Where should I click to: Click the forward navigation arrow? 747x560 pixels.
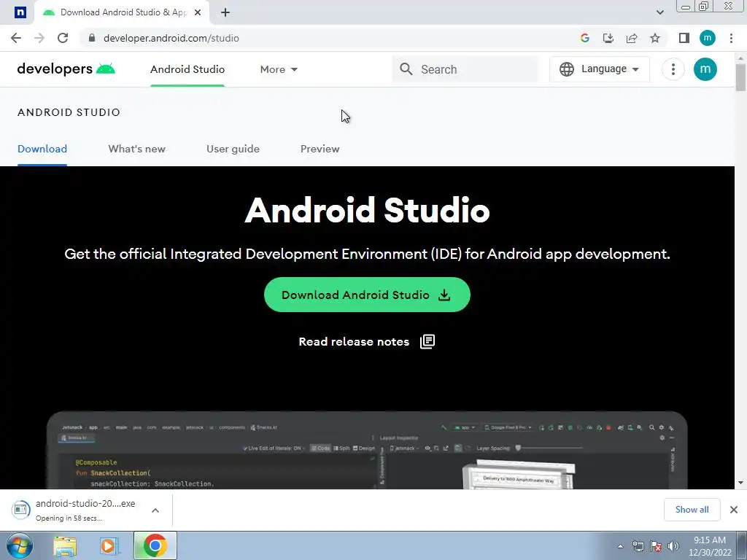(x=39, y=38)
